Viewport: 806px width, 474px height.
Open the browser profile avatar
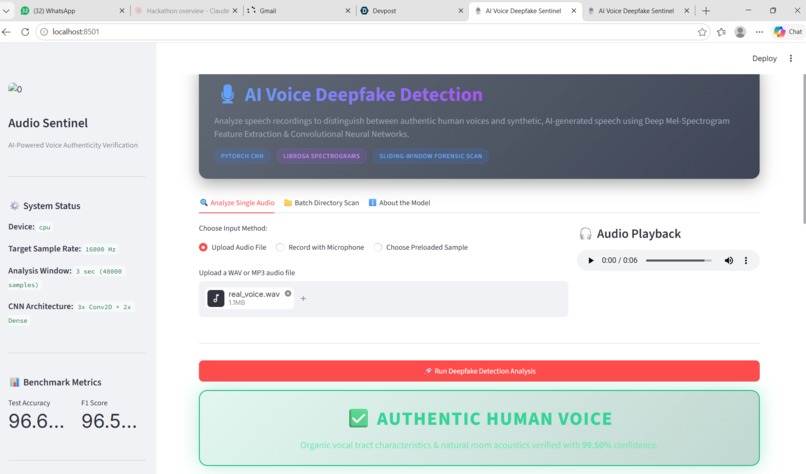(740, 32)
